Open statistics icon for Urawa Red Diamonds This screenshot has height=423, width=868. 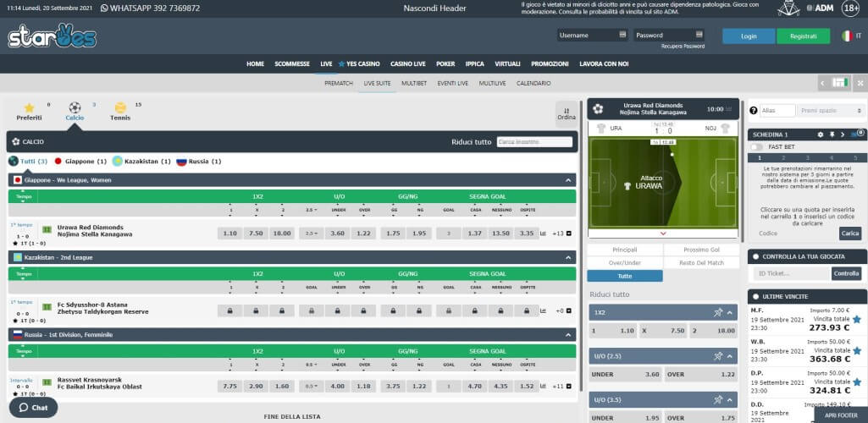click(x=543, y=233)
